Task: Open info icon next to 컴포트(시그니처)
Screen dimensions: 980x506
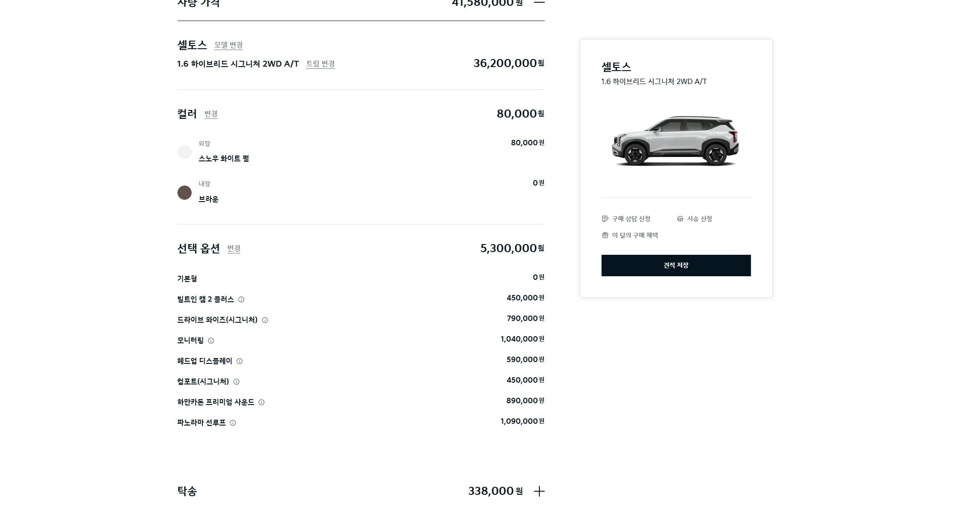Action: [x=236, y=382]
